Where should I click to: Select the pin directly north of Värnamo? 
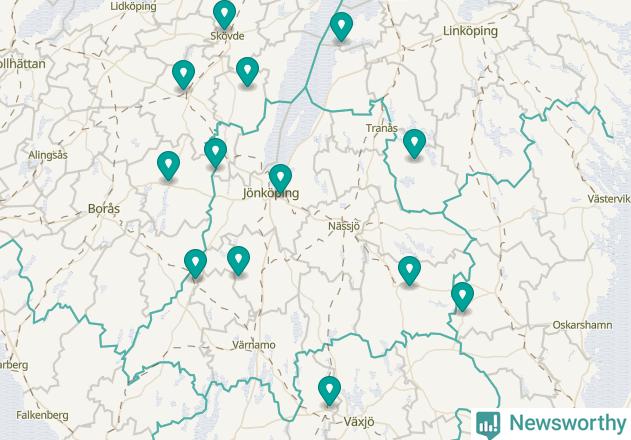(x=239, y=261)
